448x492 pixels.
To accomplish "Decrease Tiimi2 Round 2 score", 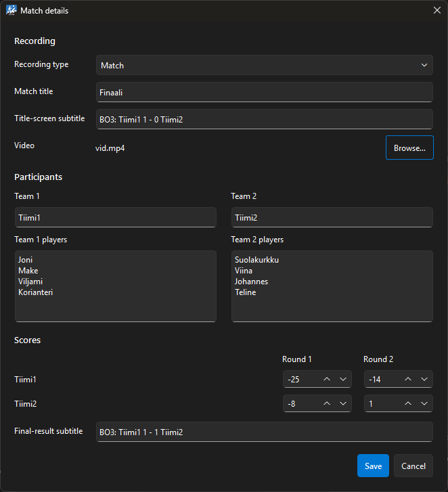I will [424, 403].
